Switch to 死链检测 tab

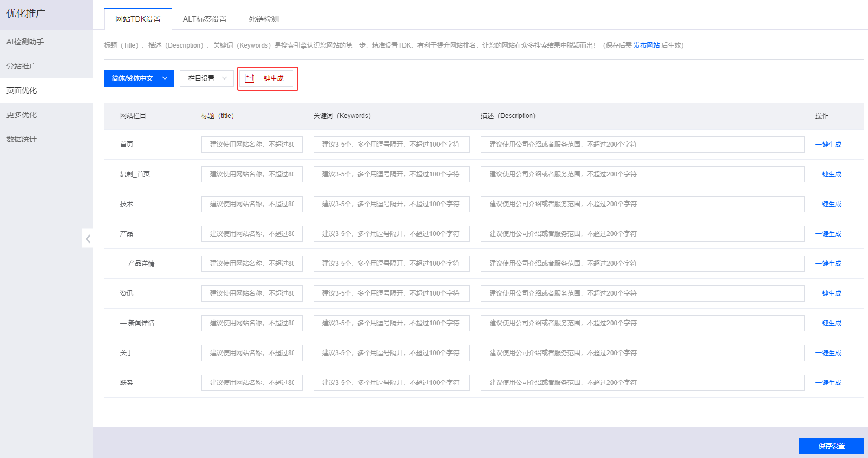pyautogui.click(x=264, y=19)
